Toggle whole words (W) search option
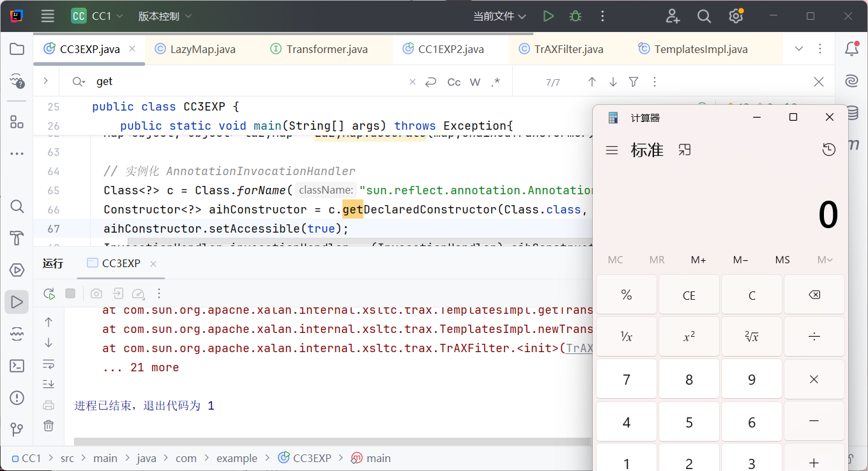 475,82
